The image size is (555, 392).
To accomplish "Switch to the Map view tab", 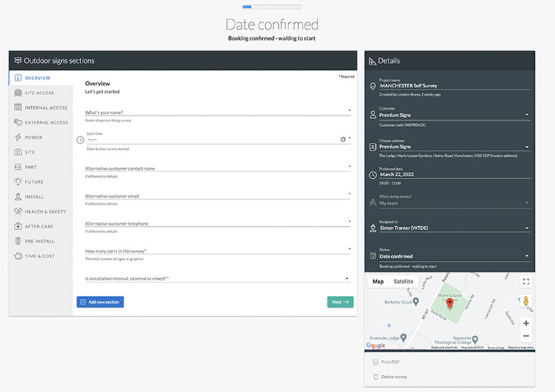I will point(377,282).
